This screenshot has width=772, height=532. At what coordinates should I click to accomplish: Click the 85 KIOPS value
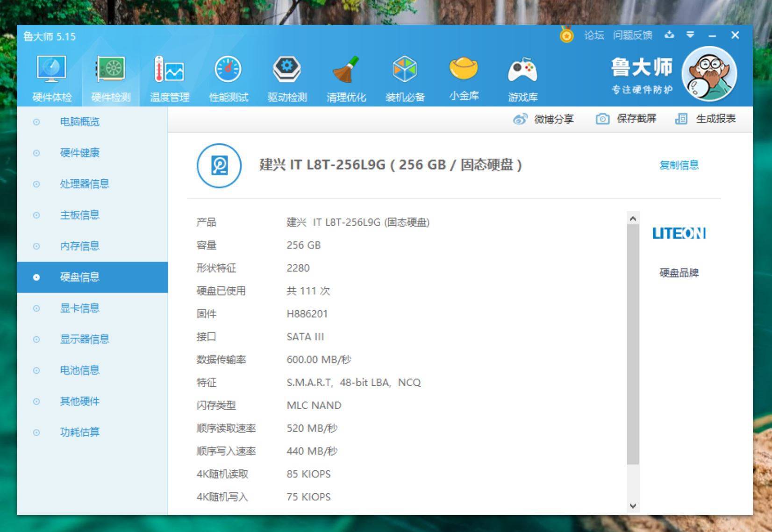(x=308, y=474)
